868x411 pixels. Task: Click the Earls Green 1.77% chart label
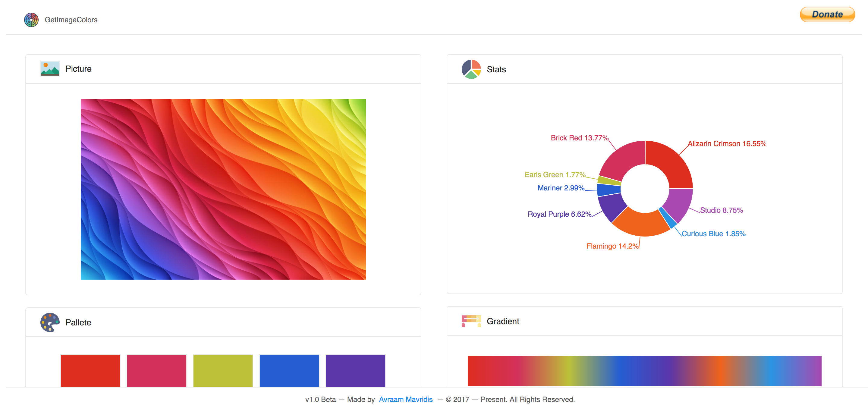555,174
